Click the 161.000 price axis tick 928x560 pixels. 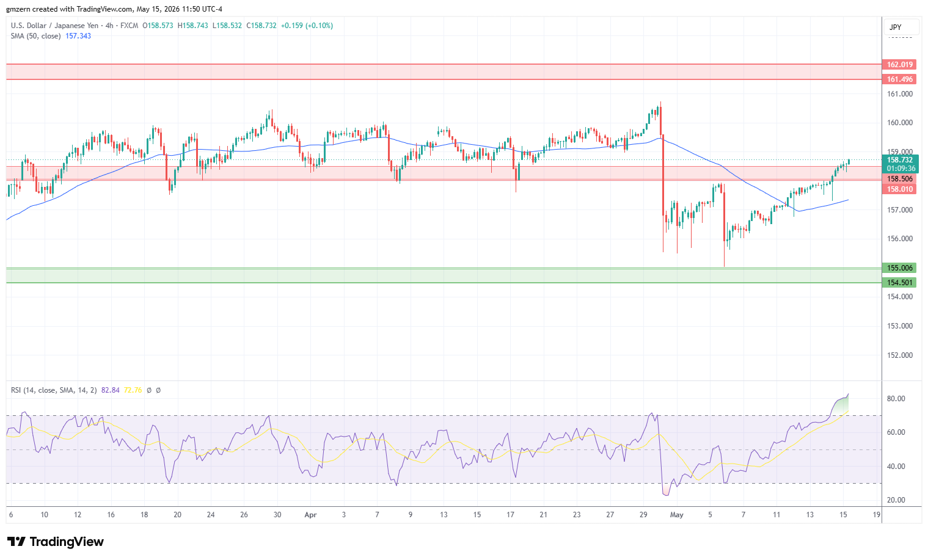(900, 94)
